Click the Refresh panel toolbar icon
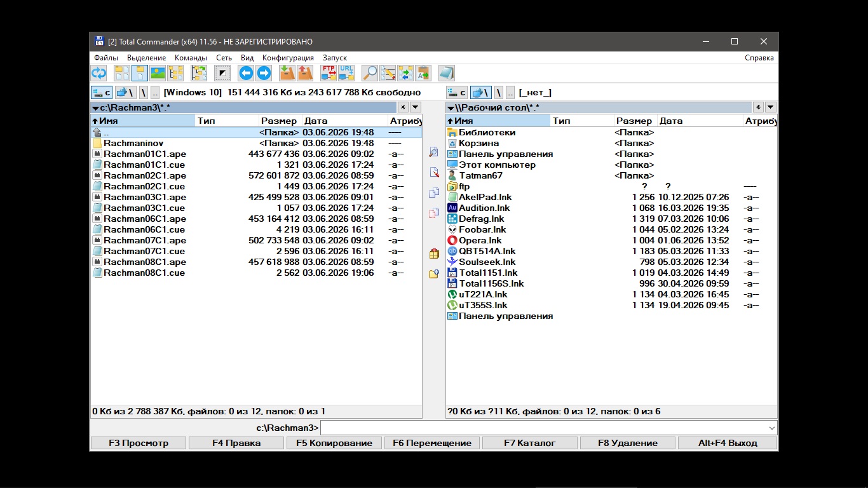Viewport: 868px width, 488px height. pos(99,73)
